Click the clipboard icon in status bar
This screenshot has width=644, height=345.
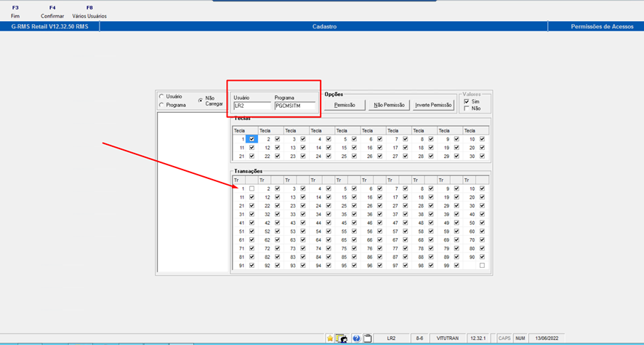(x=368, y=338)
